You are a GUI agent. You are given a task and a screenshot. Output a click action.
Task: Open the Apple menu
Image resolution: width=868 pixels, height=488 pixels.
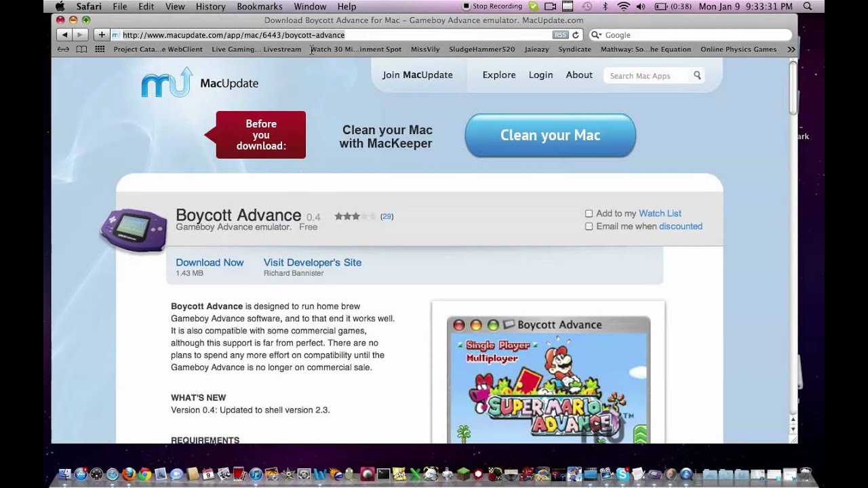coord(60,7)
